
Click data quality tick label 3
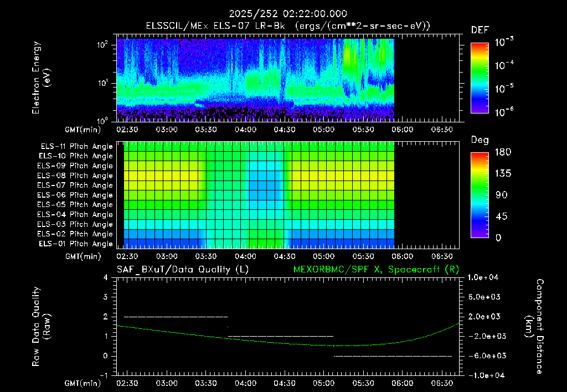coord(105,297)
